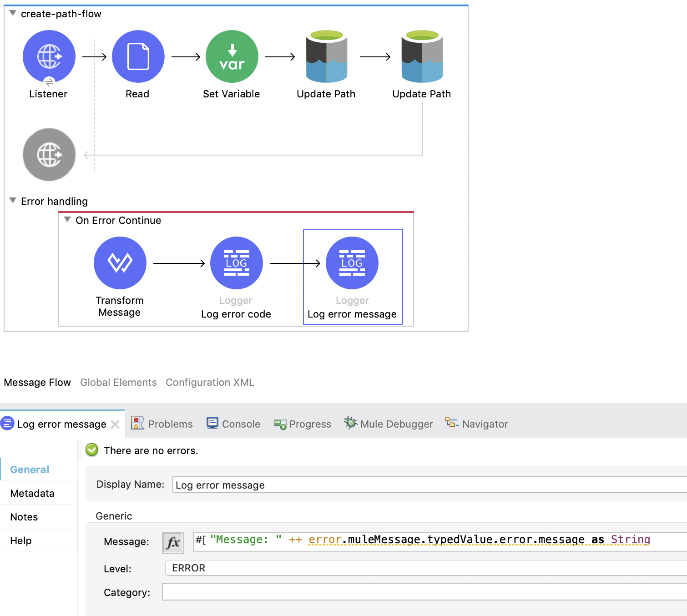This screenshot has width=687, height=616.
Task: Select the Log error message logger
Action: point(352,263)
